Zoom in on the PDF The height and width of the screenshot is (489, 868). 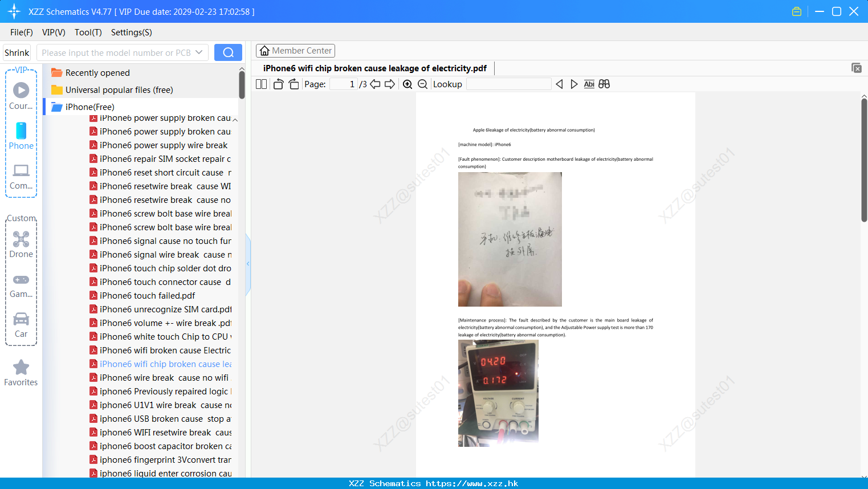(407, 84)
